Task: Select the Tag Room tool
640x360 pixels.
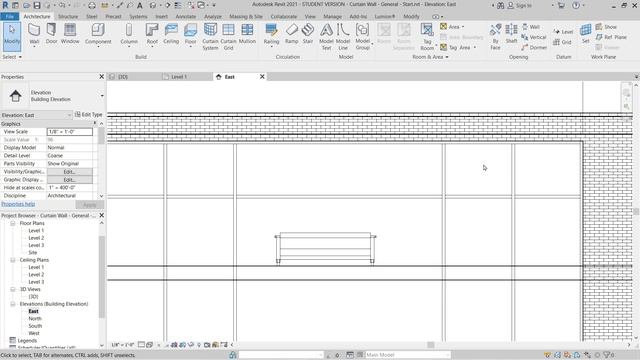Action: click(427, 37)
